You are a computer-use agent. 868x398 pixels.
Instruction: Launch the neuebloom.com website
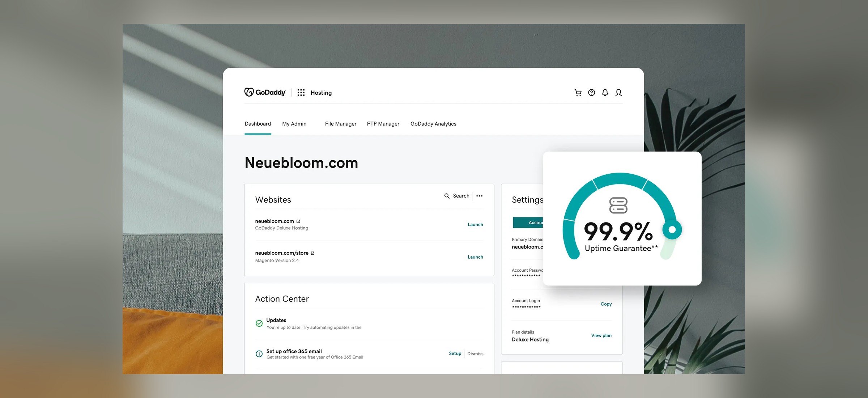(475, 225)
